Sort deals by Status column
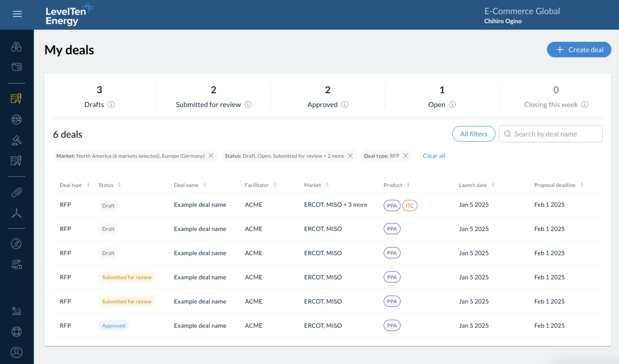The width and height of the screenshot is (619, 364). click(x=120, y=185)
